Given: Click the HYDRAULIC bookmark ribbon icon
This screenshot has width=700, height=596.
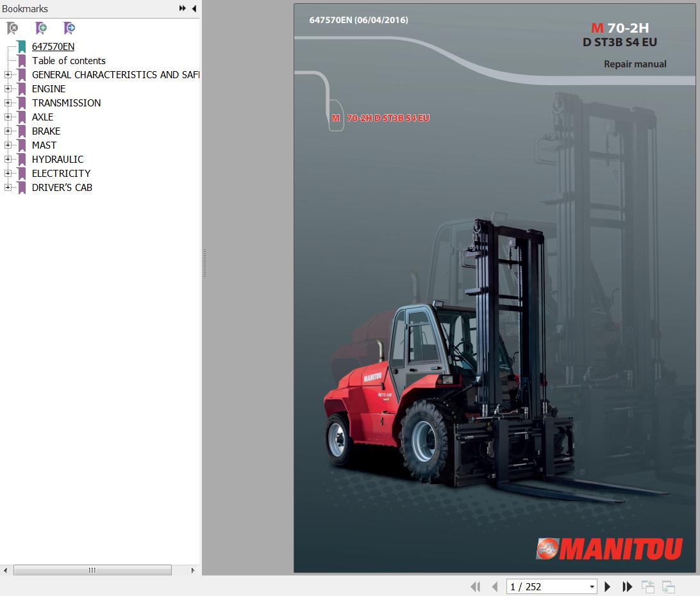Looking at the screenshot, I should click(22, 160).
